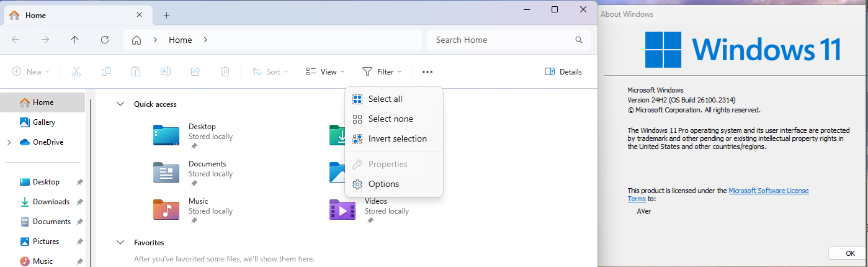
Task: Open Desktop in the sidebar
Action: click(46, 182)
